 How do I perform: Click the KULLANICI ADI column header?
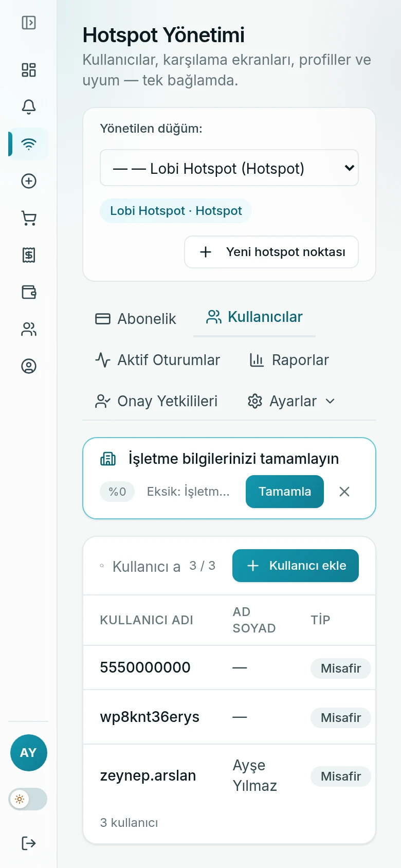[147, 620]
